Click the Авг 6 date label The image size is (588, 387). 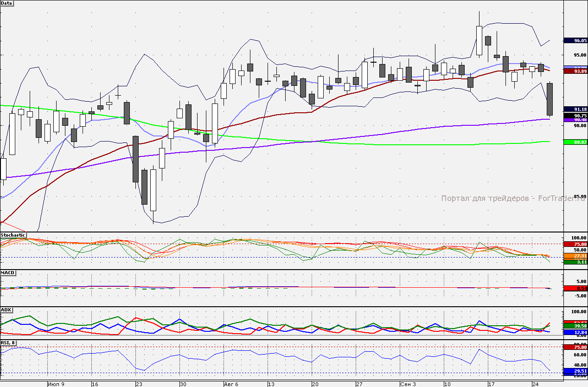click(231, 384)
